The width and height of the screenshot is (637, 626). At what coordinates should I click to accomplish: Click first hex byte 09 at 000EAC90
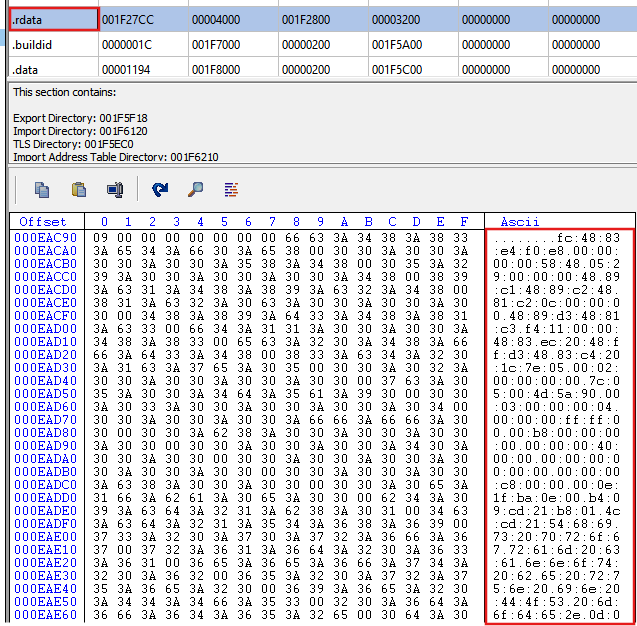pyautogui.click(x=100, y=238)
